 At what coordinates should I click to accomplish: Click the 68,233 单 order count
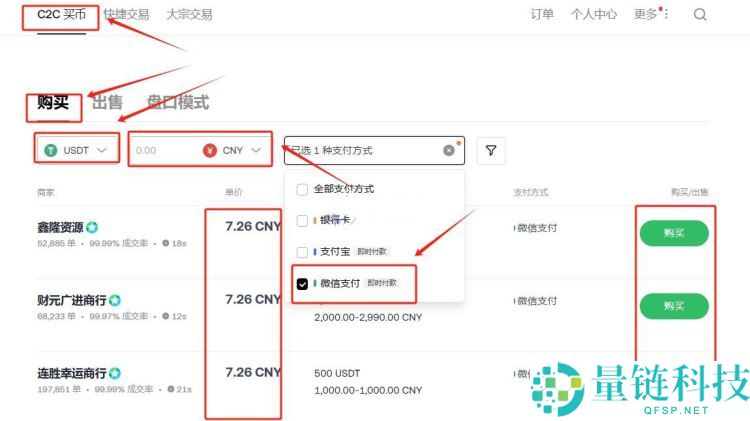(56, 316)
